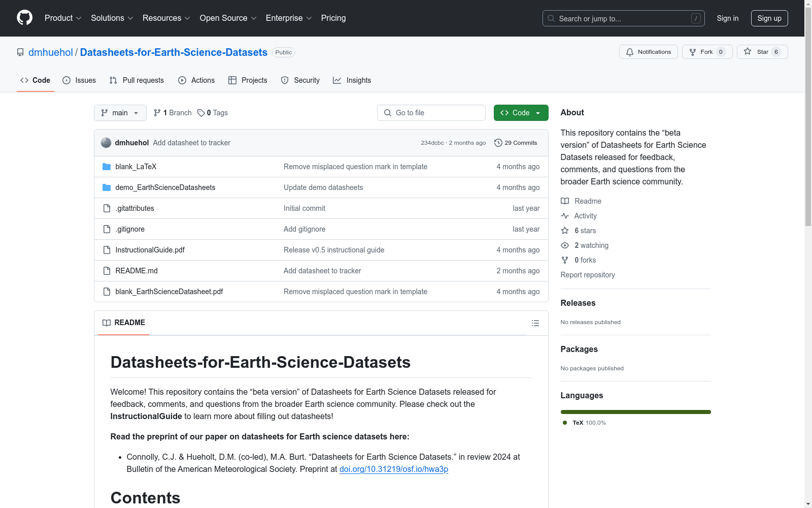Click 'Initial commit' commit message
The height and width of the screenshot is (508, 812).
304,208
